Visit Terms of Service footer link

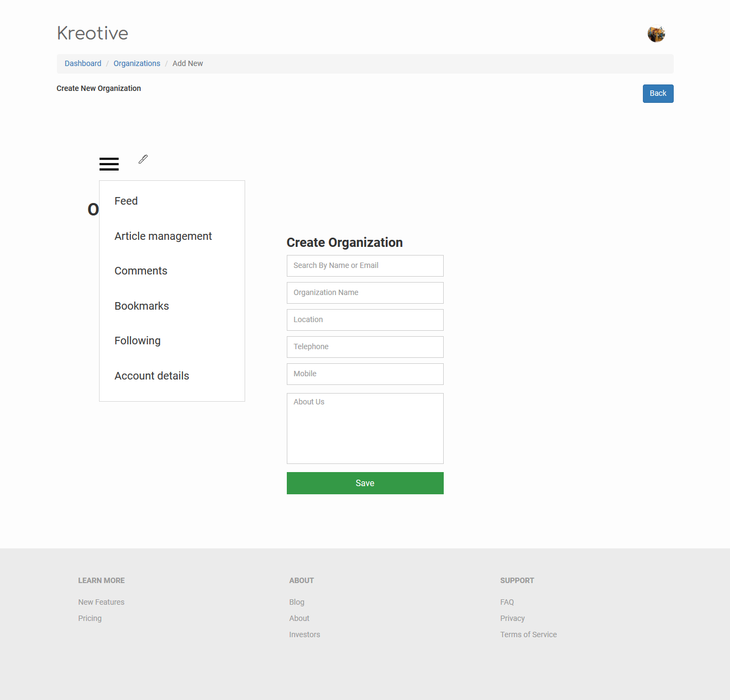point(528,634)
